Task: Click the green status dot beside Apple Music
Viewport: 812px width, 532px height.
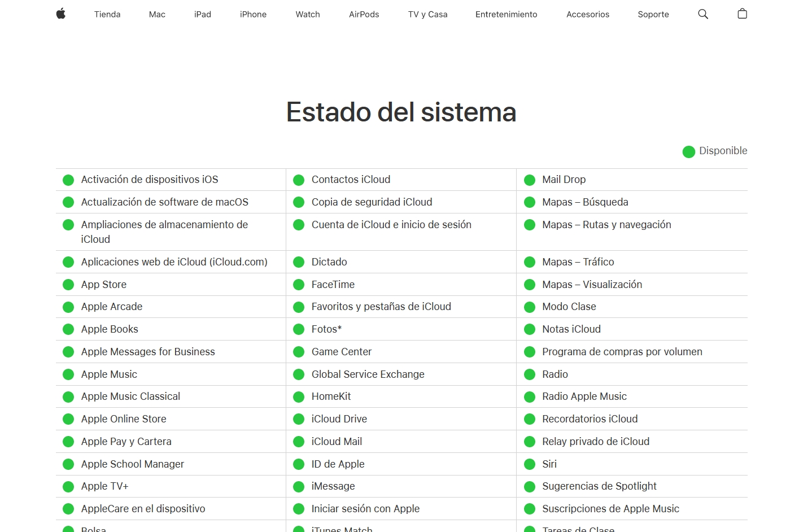Action: (x=68, y=374)
